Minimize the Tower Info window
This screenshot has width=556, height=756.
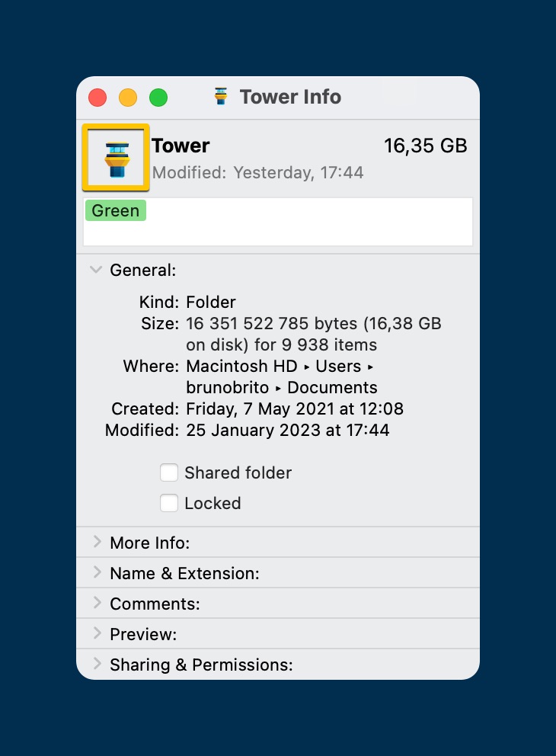(128, 98)
